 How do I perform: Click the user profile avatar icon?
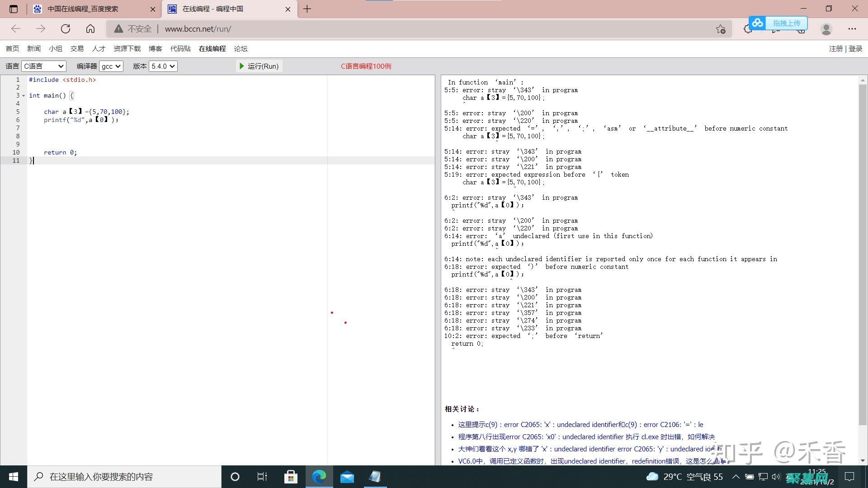pyautogui.click(x=826, y=29)
